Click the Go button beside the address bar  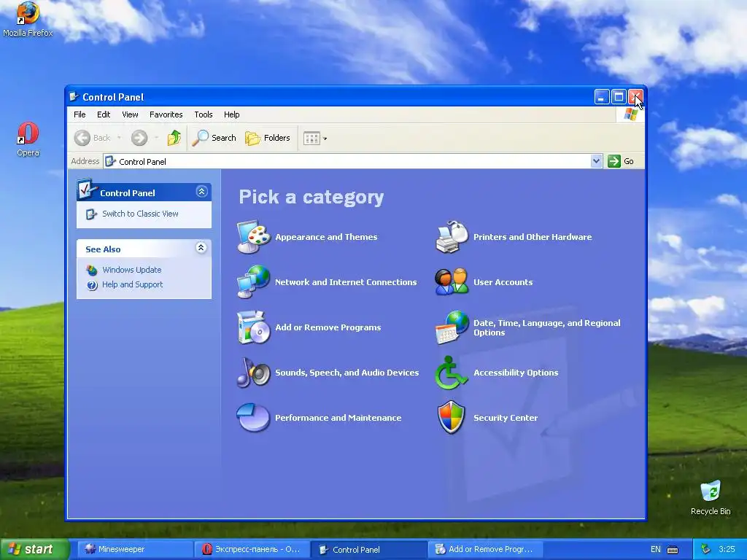(621, 161)
